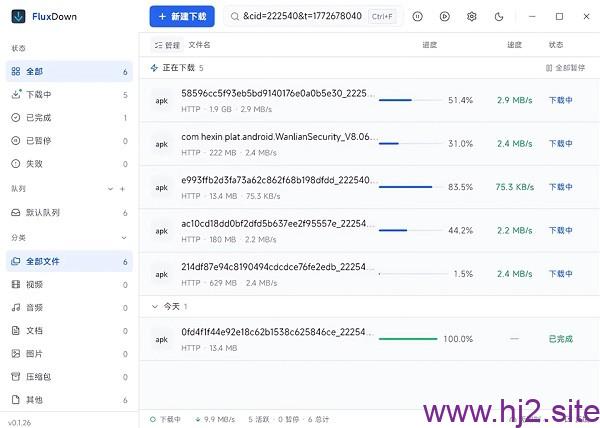The width and height of the screenshot is (600, 428).
Task: Click progress bar of 31.0% download
Action: [410, 143]
